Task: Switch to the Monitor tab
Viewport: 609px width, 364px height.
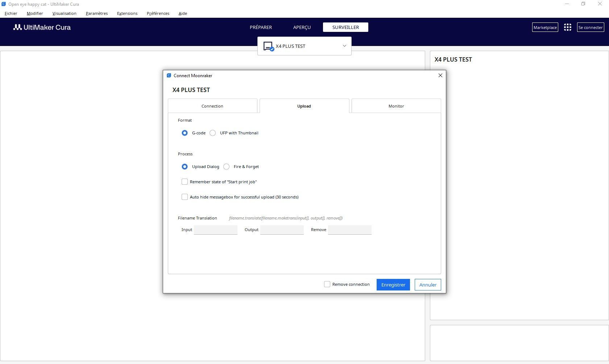Action: pos(396,106)
